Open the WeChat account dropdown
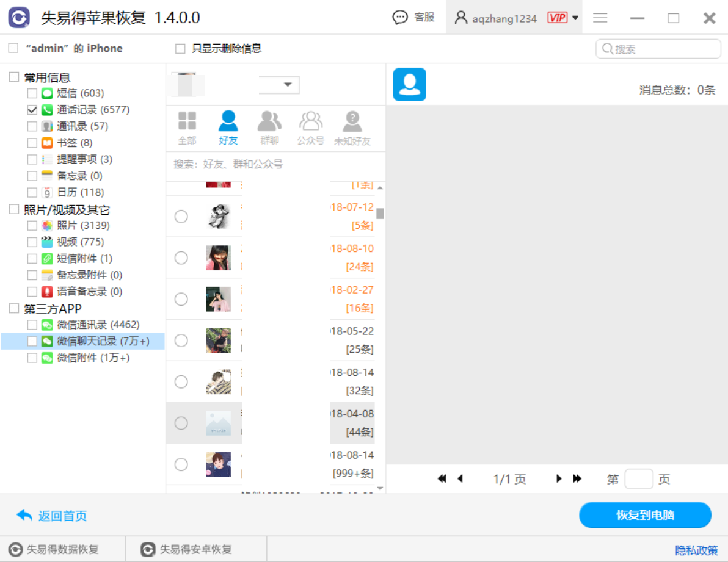 pyautogui.click(x=288, y=84)
